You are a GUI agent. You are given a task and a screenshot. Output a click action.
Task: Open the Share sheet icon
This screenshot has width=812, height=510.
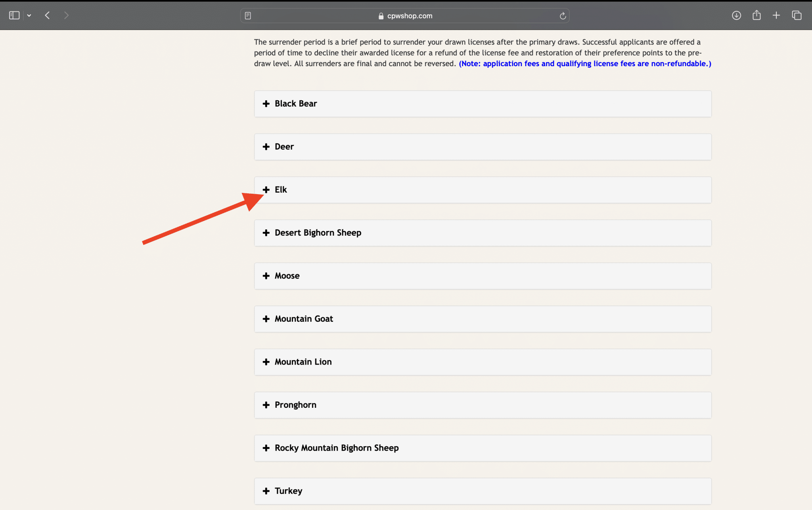pyautogui.click(x=756, y=15)
